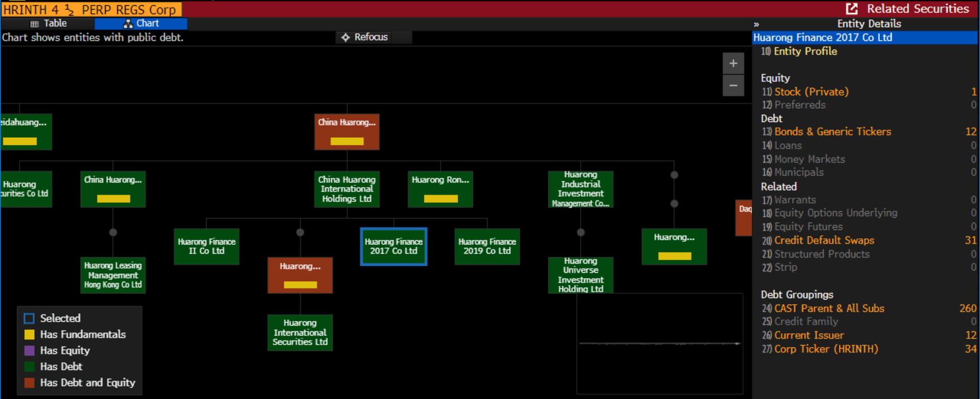Select green Huarong... node under two connector dots
Image resolution: width=980 pixels, height=399 pixels.
[x=674, y=246]
